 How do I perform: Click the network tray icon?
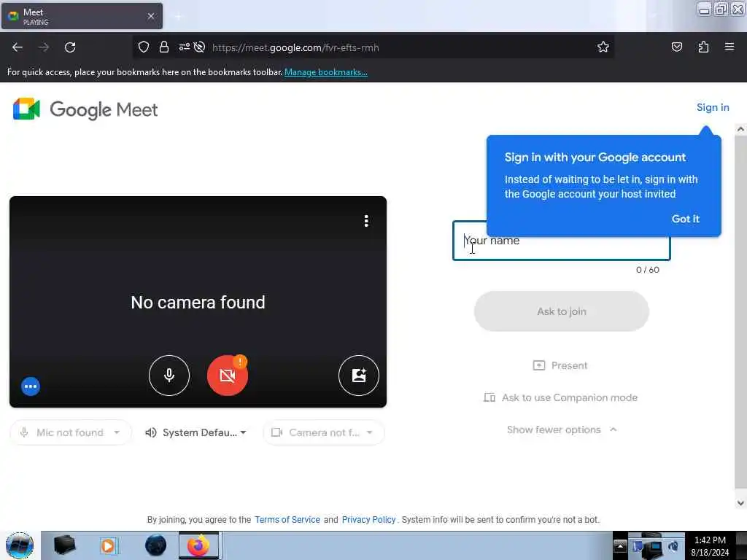point(656,547)
